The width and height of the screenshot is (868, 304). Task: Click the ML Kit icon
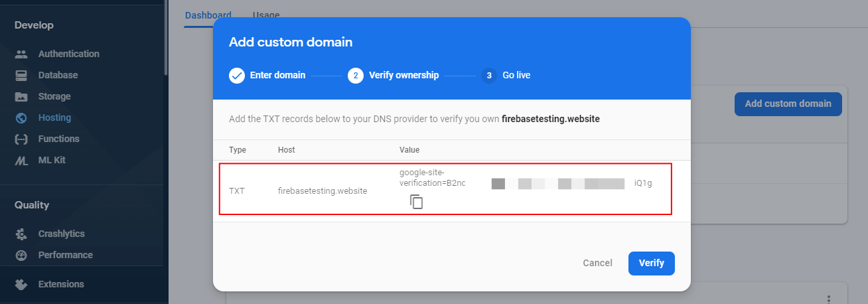[x=21, y=160]
